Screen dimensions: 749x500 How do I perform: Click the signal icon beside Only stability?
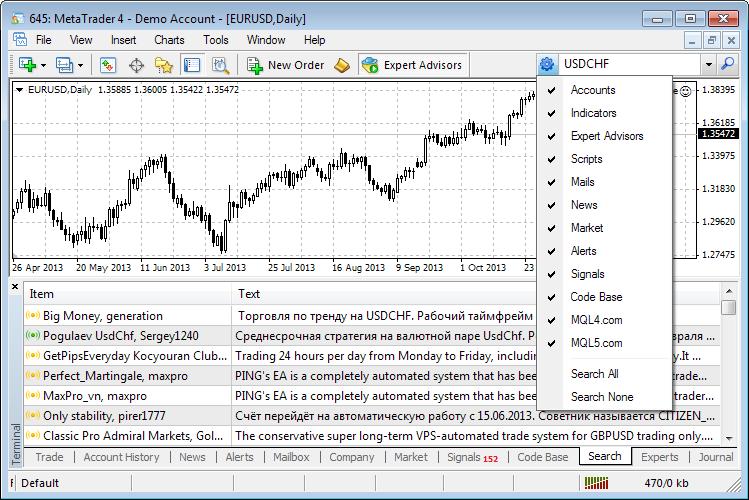point(32,415)
